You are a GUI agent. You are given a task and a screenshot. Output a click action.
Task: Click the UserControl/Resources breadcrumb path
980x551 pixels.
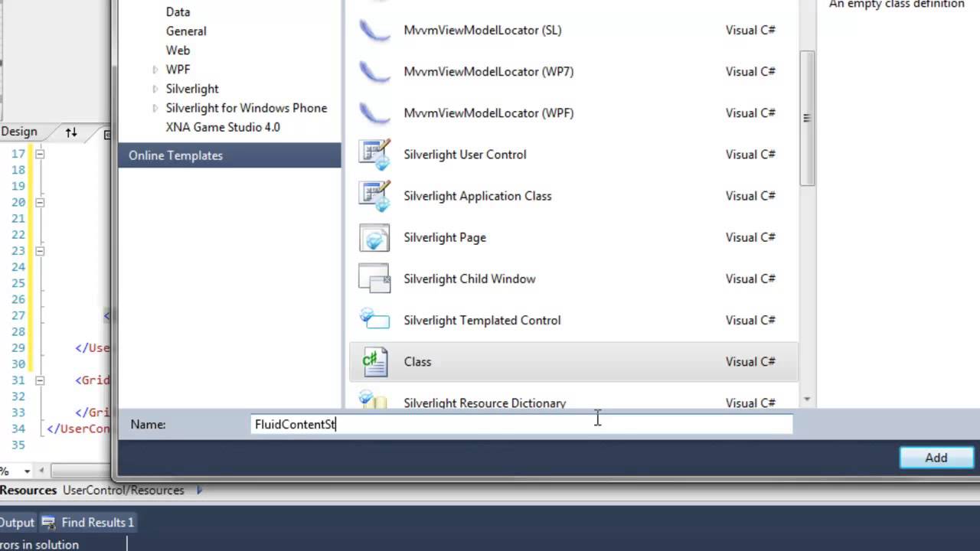(123, 491)
